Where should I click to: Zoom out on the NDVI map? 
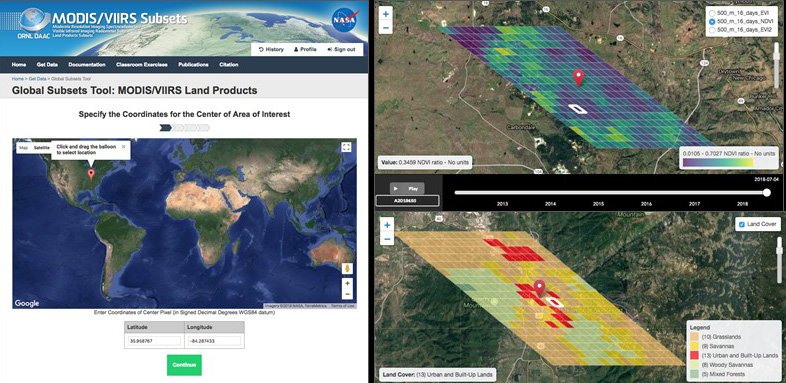coord(385,28)
